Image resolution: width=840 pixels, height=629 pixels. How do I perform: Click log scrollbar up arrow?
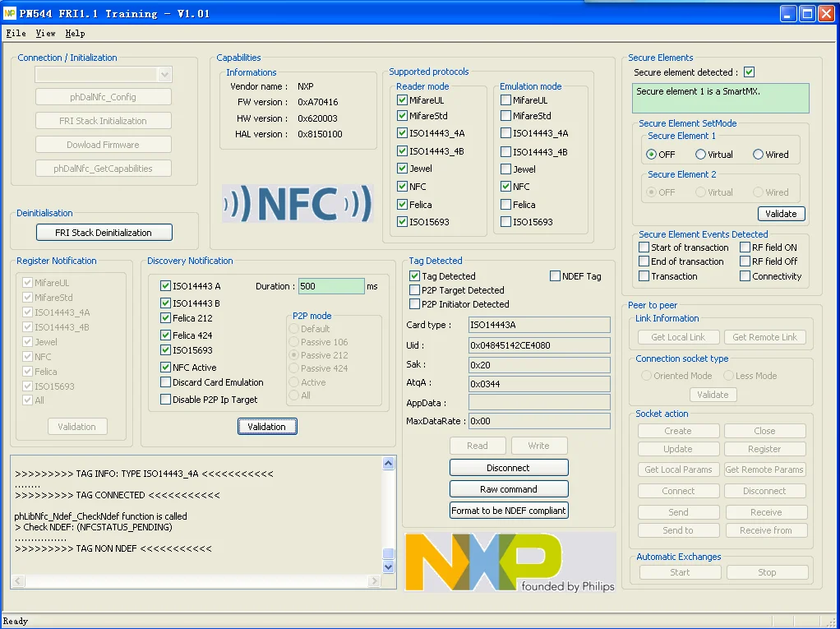pyautogui.click(x=389, y=465)
